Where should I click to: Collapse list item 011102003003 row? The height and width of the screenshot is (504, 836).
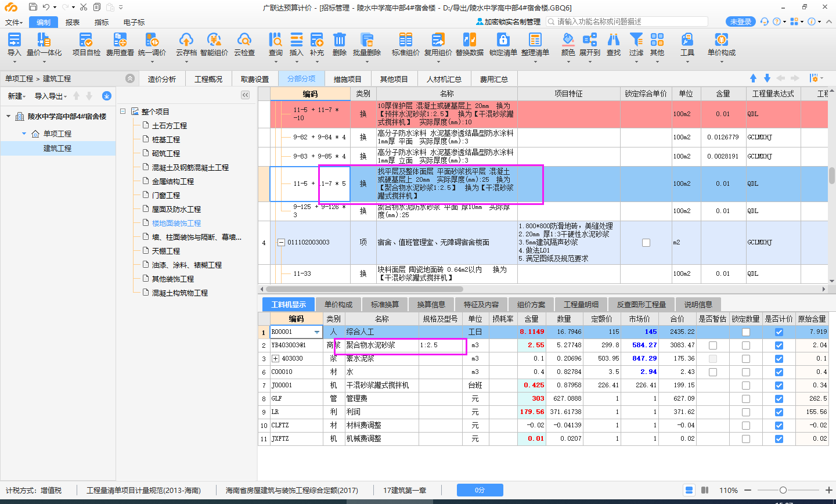point(282,243)
